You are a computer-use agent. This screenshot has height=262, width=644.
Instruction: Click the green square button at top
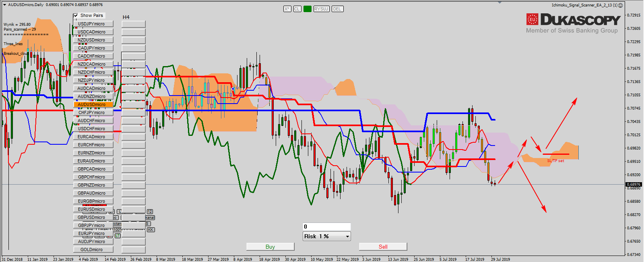[308, 9]
